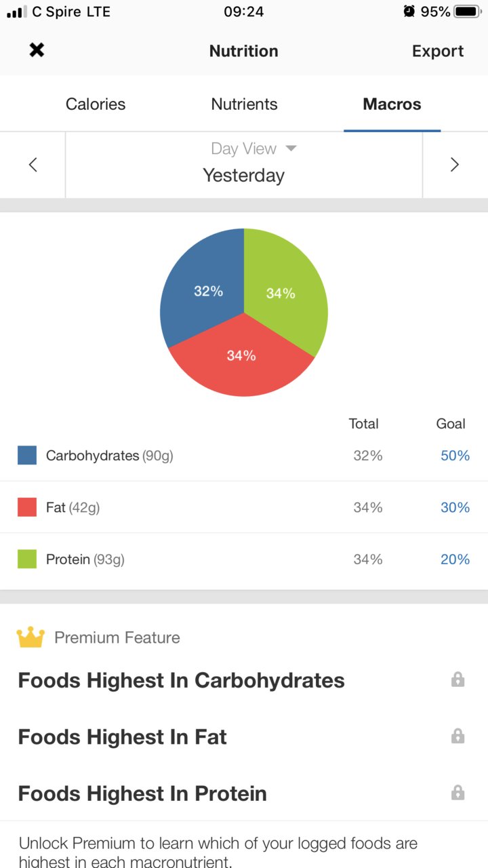Go to next day arrow
488x868 pixels.
(455, 165)
